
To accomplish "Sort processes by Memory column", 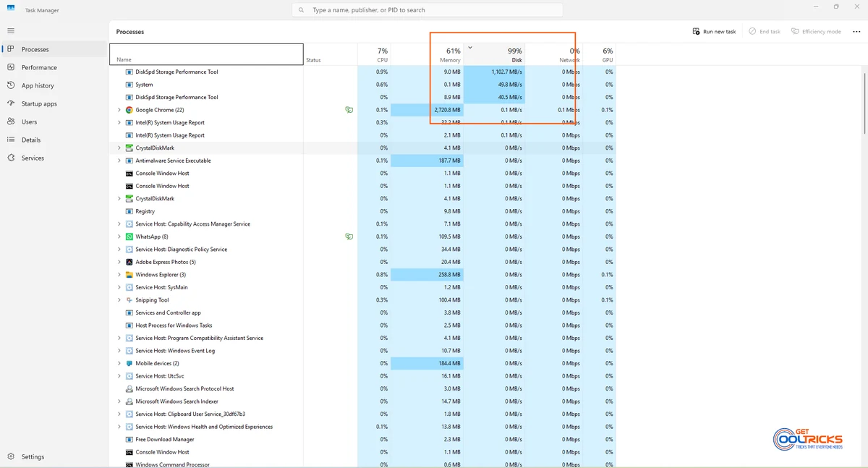I will pos(428,54).
